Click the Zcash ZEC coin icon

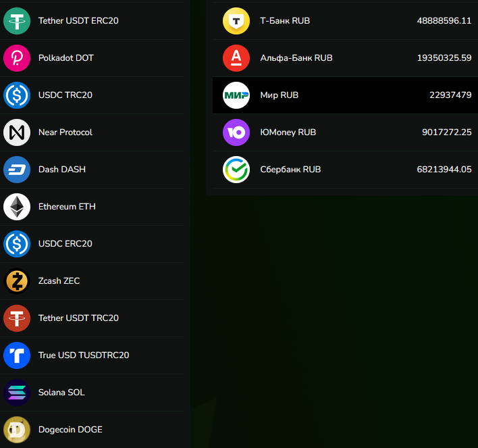click(x=17, y=281)
